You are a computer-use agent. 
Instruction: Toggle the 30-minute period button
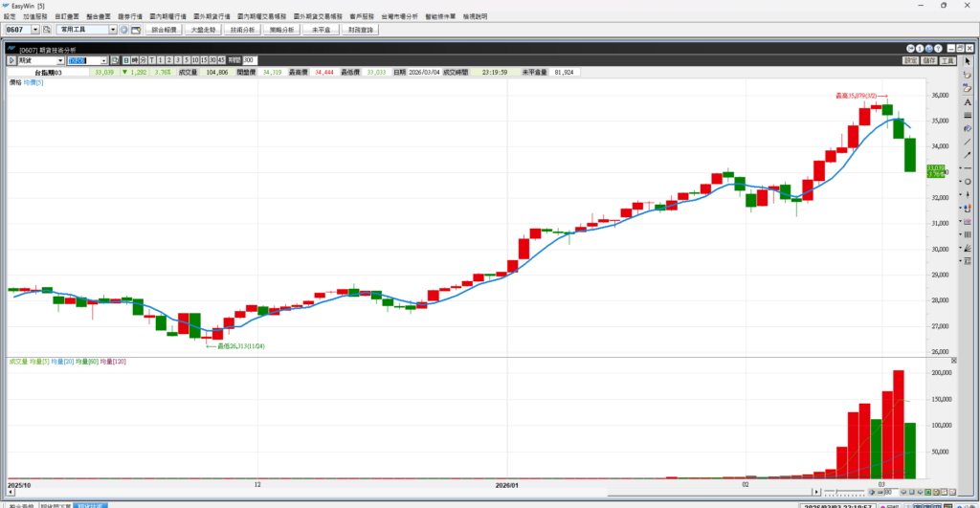(x=212, y=60)
